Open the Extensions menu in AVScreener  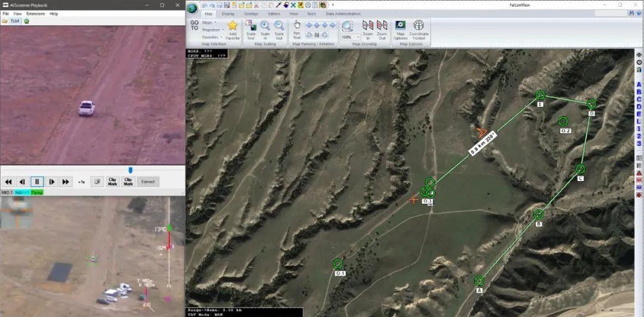[35, 13]
